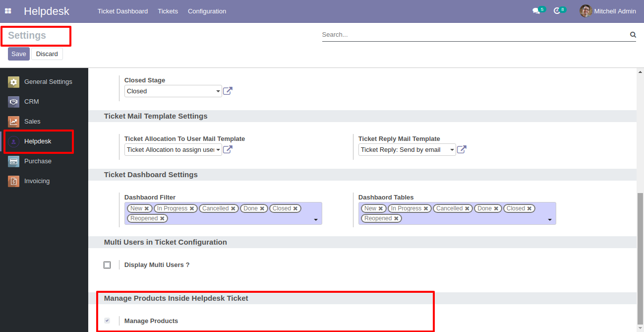
Task: Toggle the Manage Products checkbox
Action: (107, 321)
